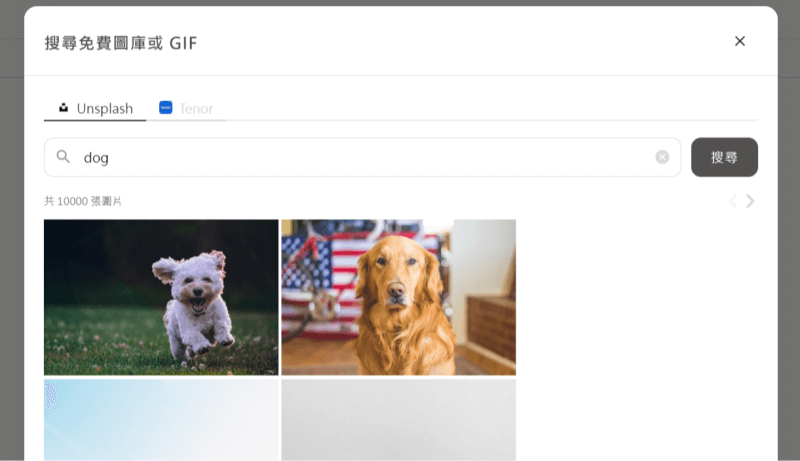
Task: Close the free image search dialog
Action: (x=740, y=41)
